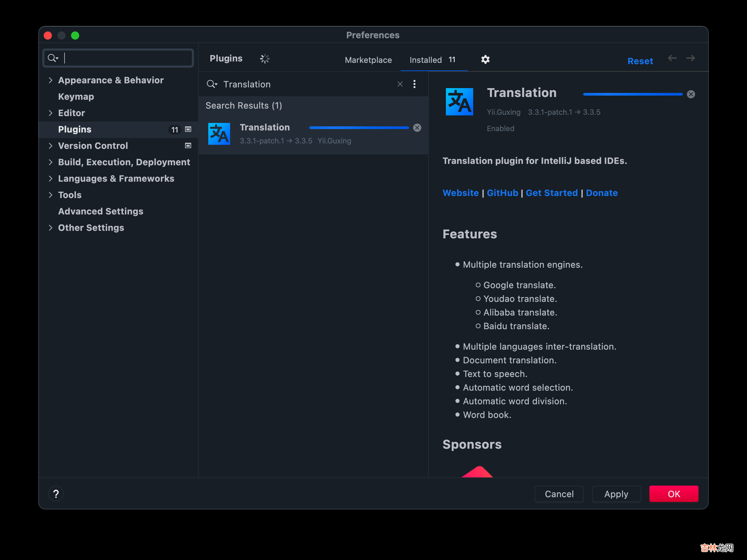
Task: Expand Languages & Frameworks group
Action: pos(51,178)
